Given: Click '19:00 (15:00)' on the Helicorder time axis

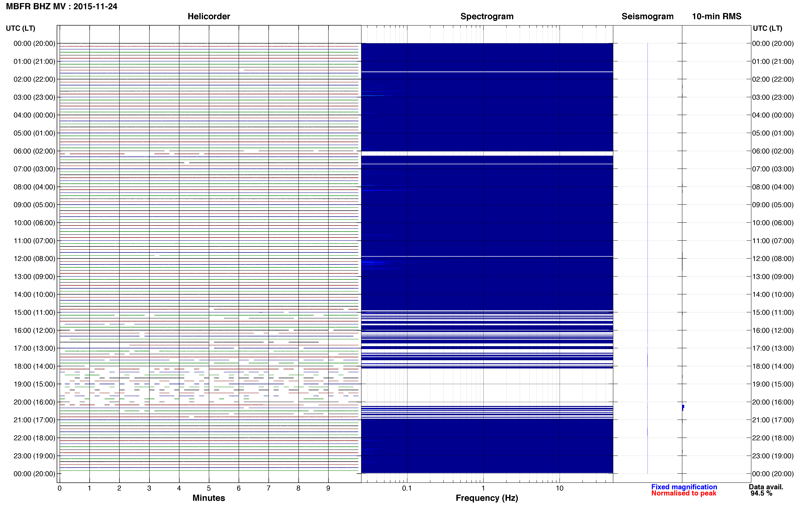Looking at the screenshot, I should point(34,384).
